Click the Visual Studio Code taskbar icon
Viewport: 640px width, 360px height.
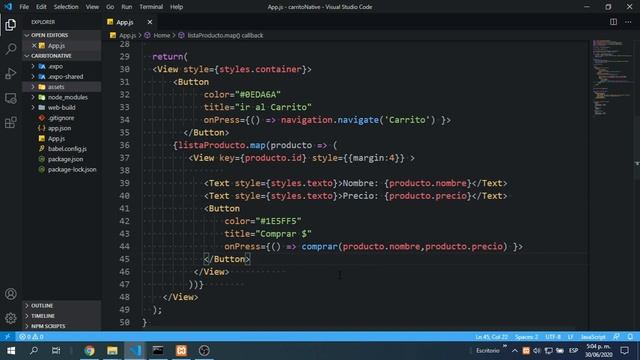click(x=135, y=351)
